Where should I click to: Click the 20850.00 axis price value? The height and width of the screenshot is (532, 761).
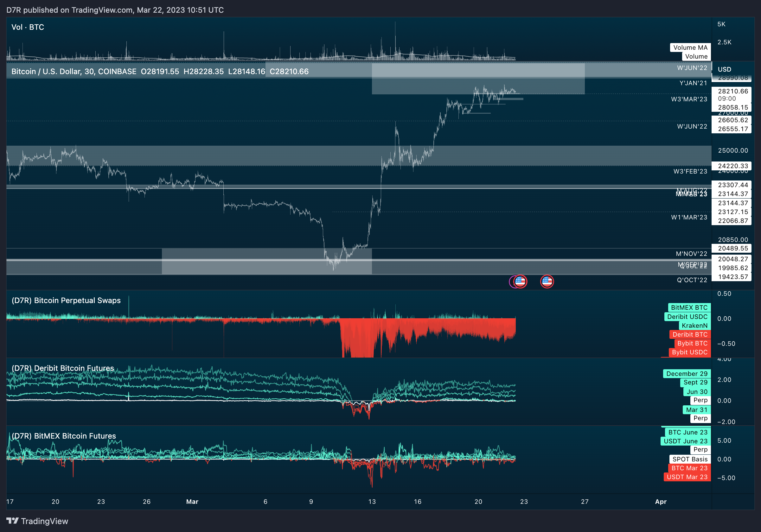pyautogui.click(x=733, y=239)
